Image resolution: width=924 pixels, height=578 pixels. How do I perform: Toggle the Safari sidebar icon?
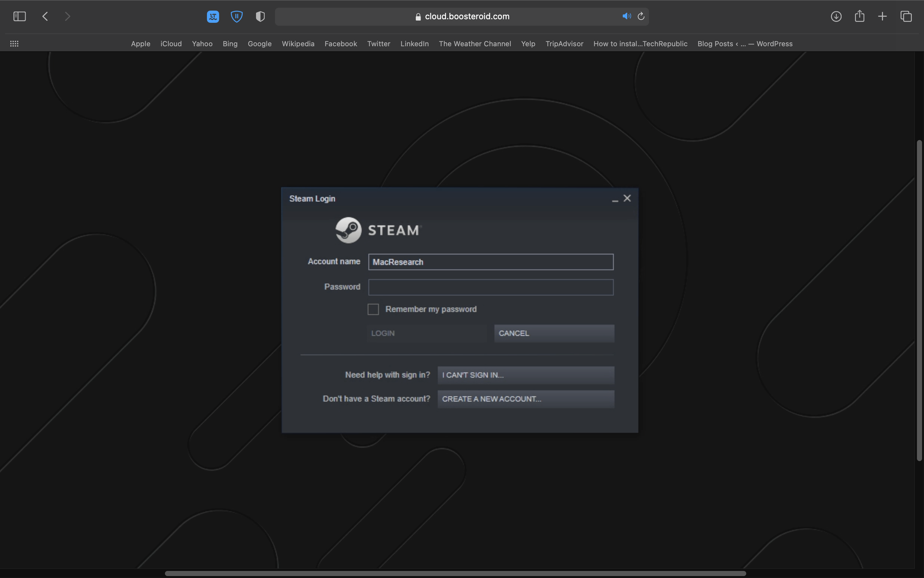pyautogui.click(x=20, y=16)
